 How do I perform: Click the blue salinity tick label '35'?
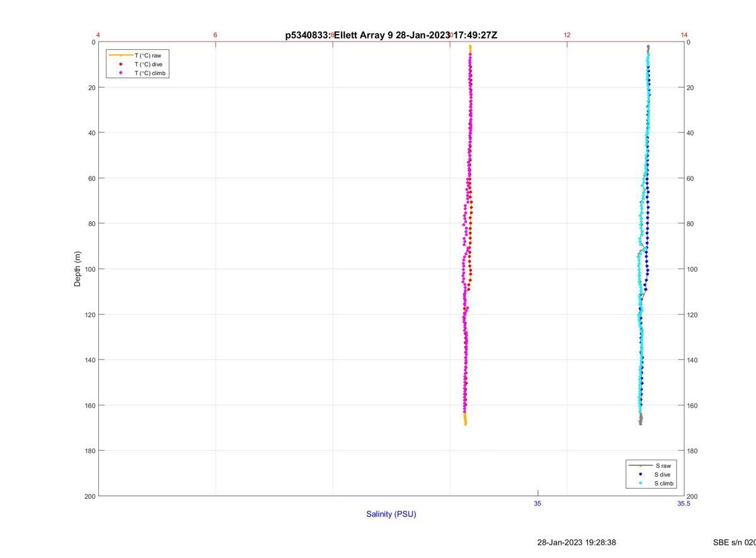click(x=537, y=503)
